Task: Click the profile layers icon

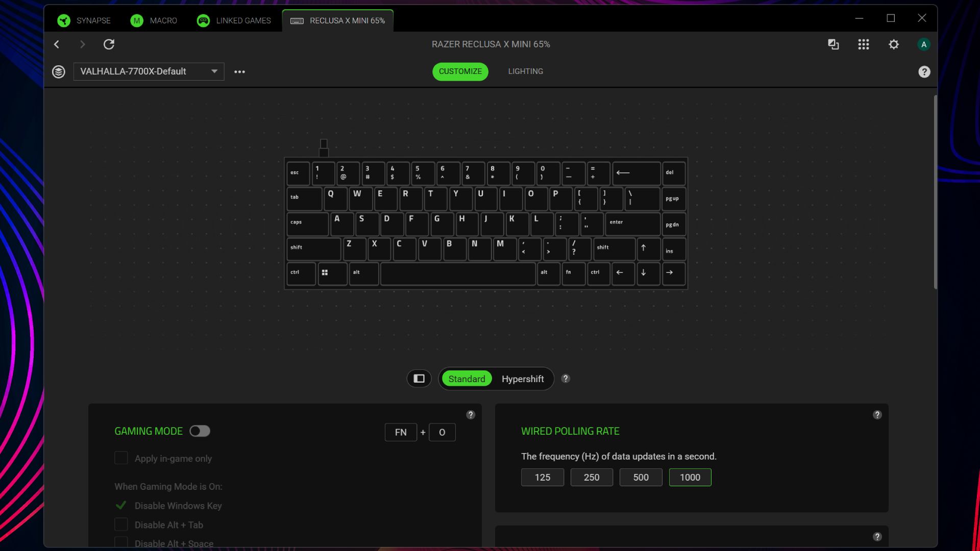Action: 59,72
